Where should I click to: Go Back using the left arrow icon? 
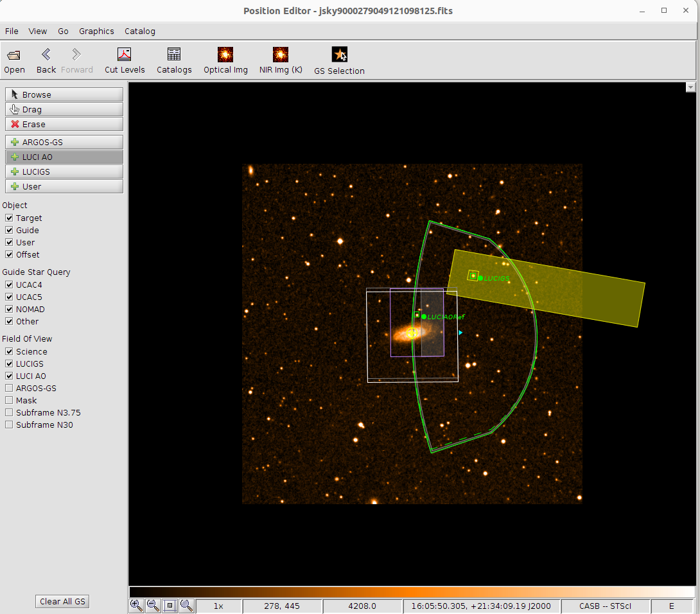[x=46, y=55]
